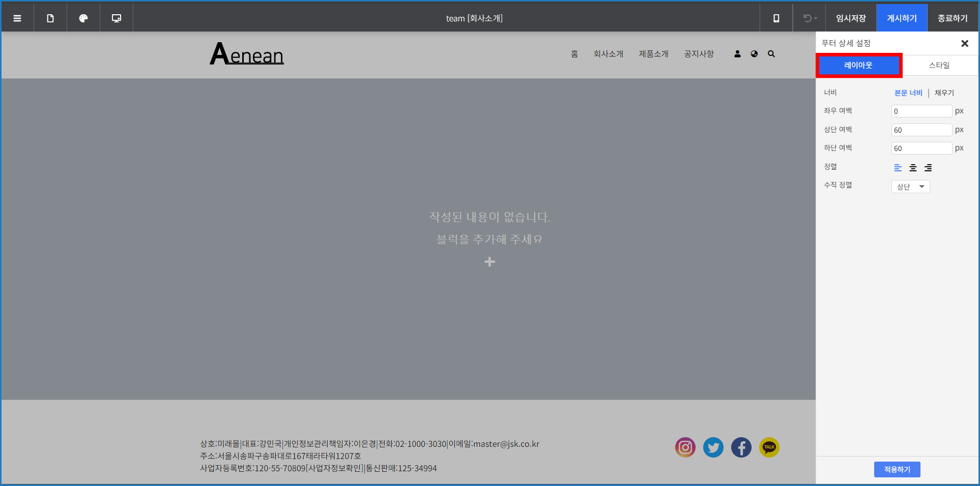This screenshot has width=980, height=486.
Task: Switch to mobile device view icon
Action: tap(776, 18)
